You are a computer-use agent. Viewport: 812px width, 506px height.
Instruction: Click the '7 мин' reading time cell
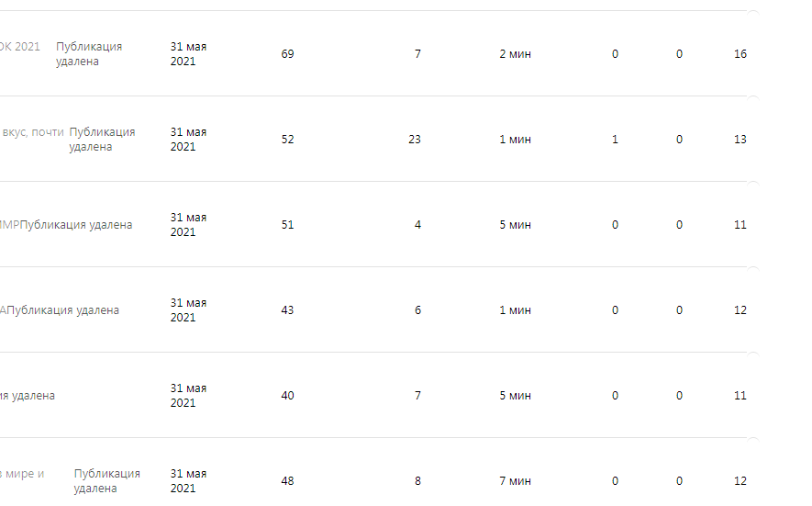tap(516, 481)
